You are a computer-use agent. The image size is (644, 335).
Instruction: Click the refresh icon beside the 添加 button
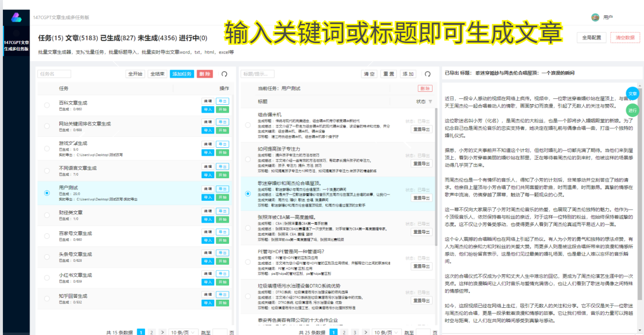coord(428,73)
